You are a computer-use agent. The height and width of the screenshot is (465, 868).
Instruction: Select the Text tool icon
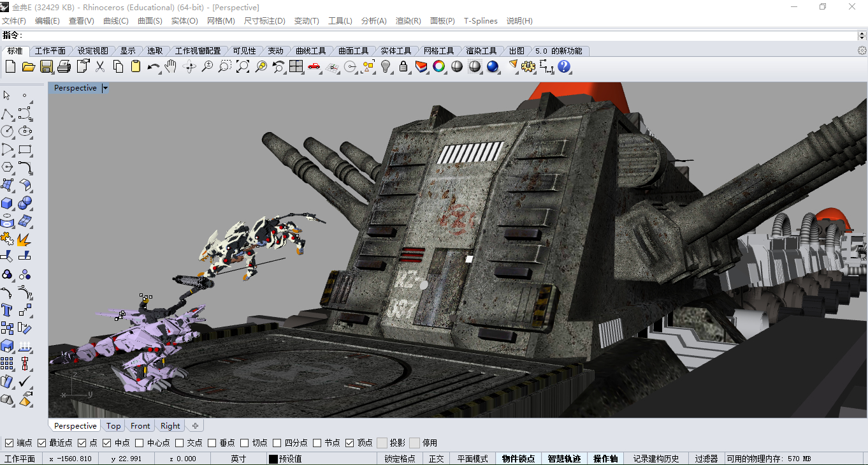[7, 311]
